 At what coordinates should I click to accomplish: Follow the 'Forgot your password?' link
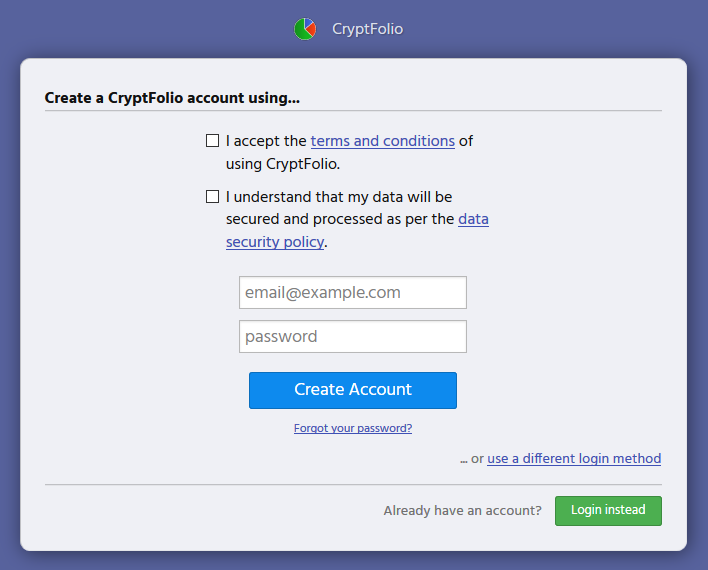(x=353, y=428)
